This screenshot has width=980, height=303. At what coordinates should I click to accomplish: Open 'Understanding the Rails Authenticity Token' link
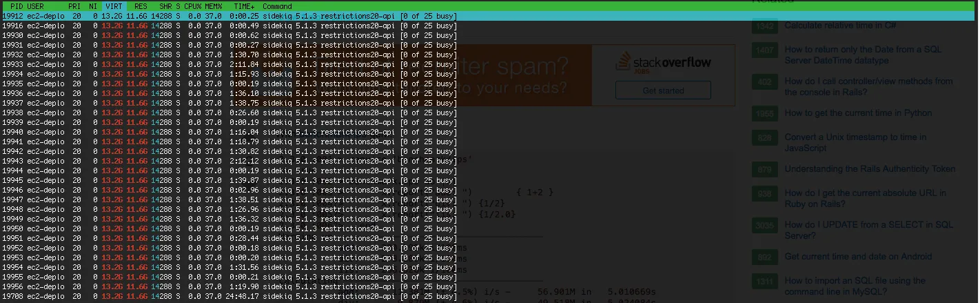point(870,169)
